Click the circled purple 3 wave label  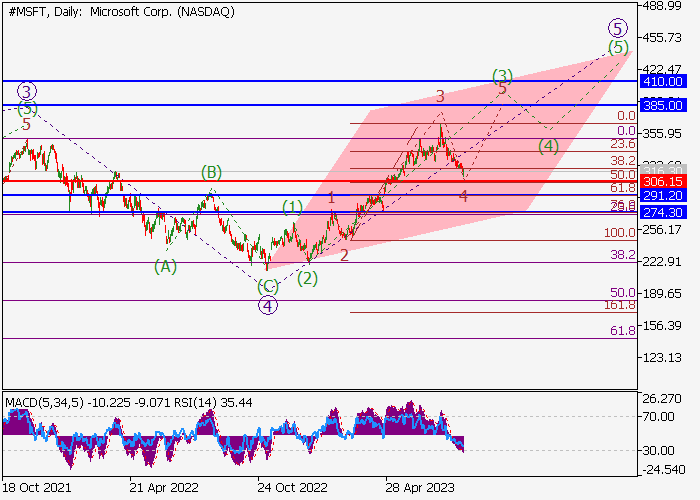[x=27, y=92]
